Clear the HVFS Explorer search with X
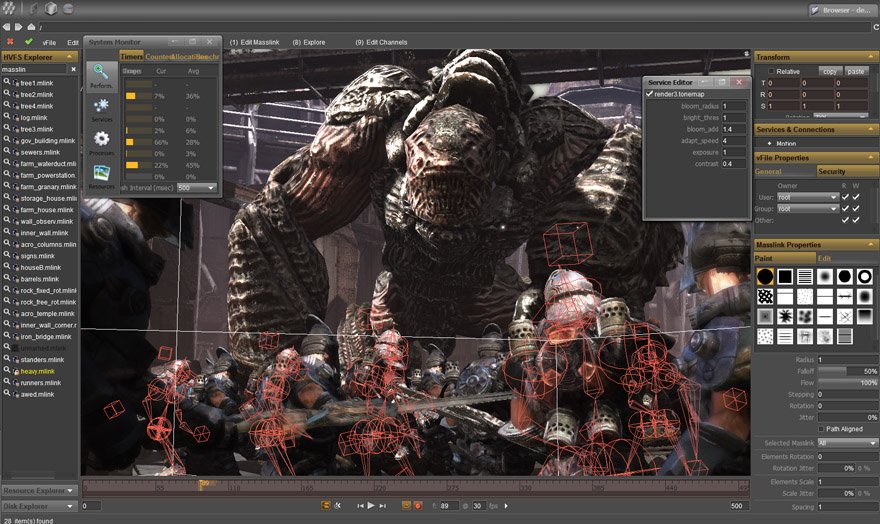 73,69
